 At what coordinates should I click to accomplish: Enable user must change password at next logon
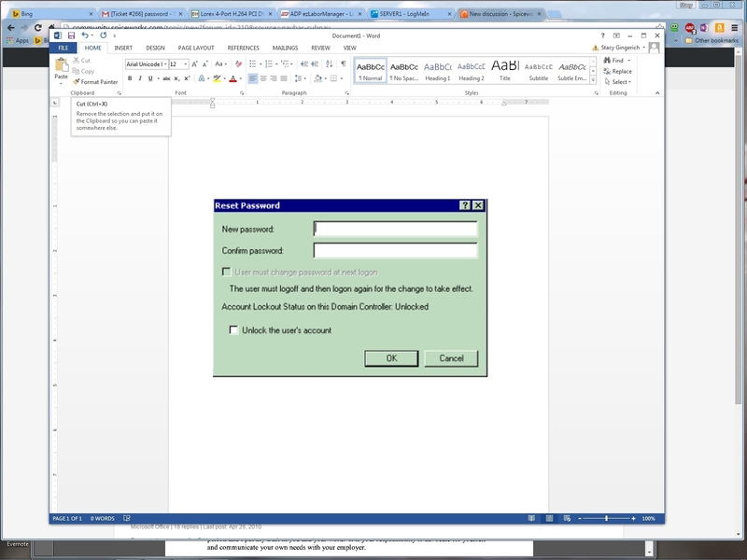pyautogui.click(x=227, y=273)
